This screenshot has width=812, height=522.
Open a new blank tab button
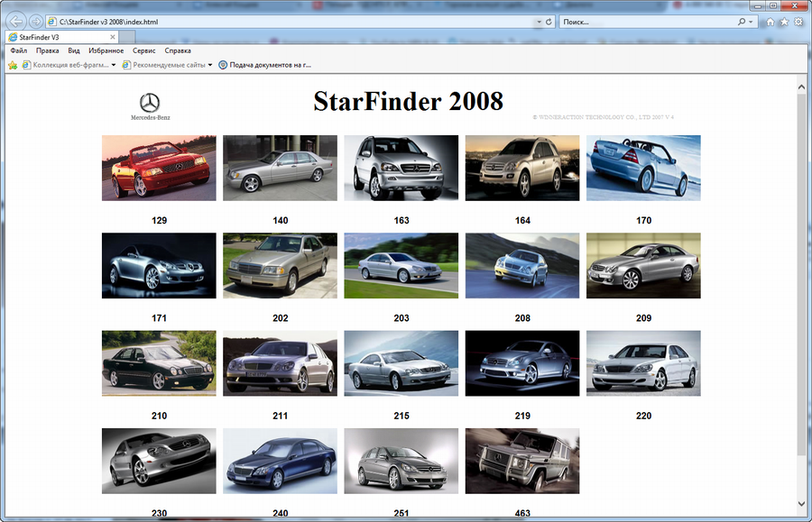[x=127, y=37]
